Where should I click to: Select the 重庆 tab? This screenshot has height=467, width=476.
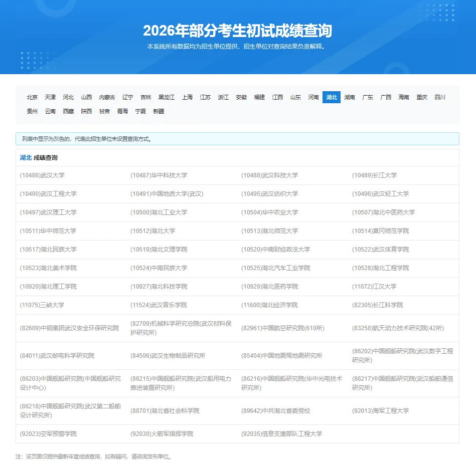pos(422,97)
